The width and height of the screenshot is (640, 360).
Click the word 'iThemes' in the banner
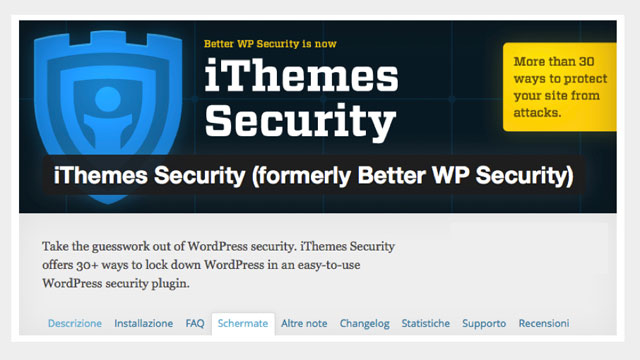(x=301, y=76)
